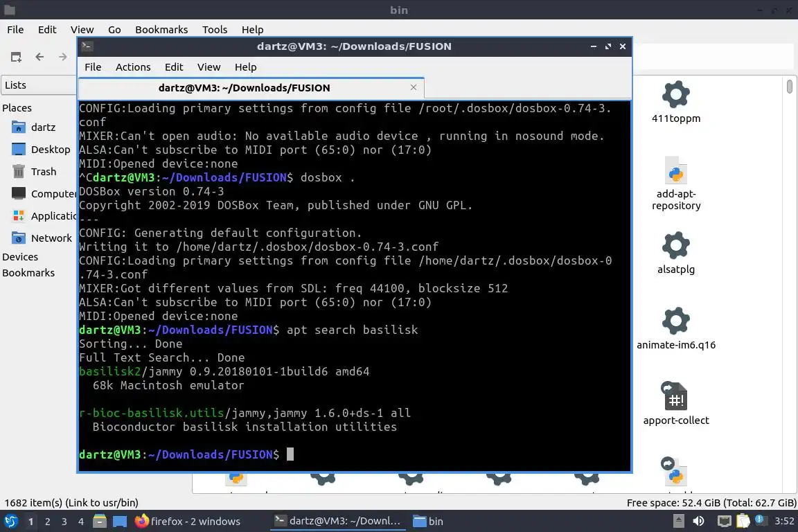The width and height of the screenshot is (798, 532).
Task: Click the Desktop icon in sidebar
Action: 18,149
